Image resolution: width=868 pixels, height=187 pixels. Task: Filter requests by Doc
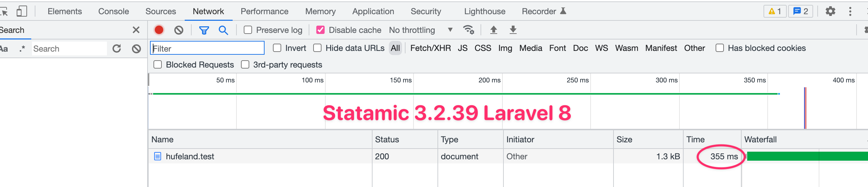click(x=580, y=48)
